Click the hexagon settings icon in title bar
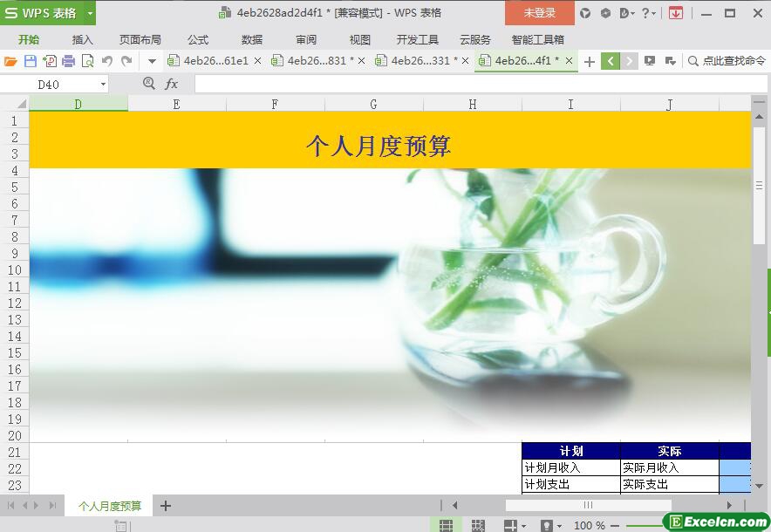This screenshot has width=771, height=532. pyautogui.click(x=606, y=13)
